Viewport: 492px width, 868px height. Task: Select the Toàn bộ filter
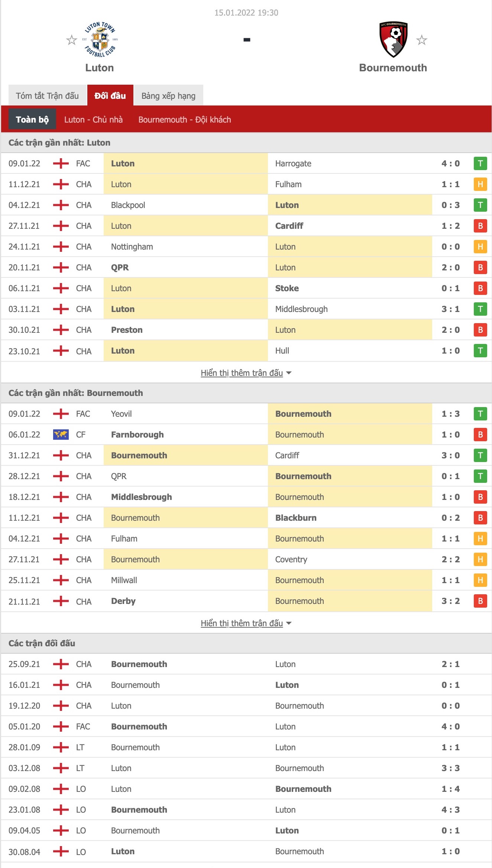click(x=32, y=119)
